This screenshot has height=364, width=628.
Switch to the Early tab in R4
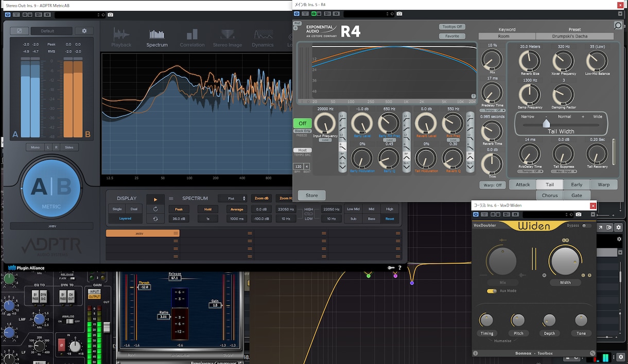pos(577,185)
